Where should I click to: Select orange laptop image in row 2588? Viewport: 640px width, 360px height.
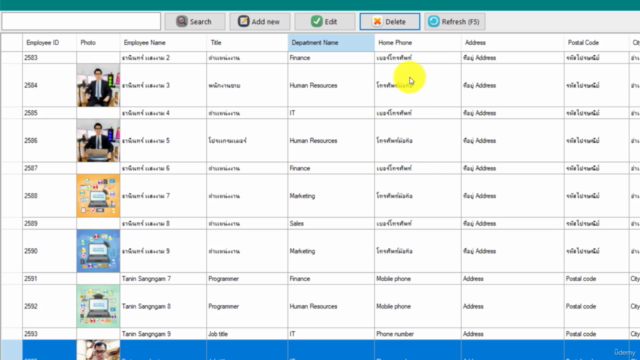click(x=98, y=196)
